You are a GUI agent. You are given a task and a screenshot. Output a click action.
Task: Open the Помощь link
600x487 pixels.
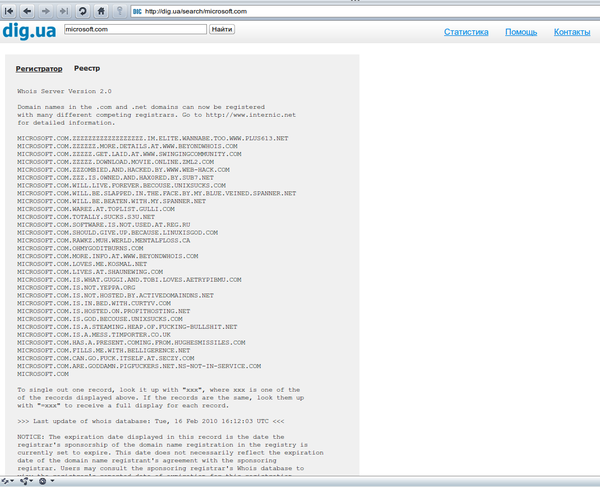click(x=521, y=32)
